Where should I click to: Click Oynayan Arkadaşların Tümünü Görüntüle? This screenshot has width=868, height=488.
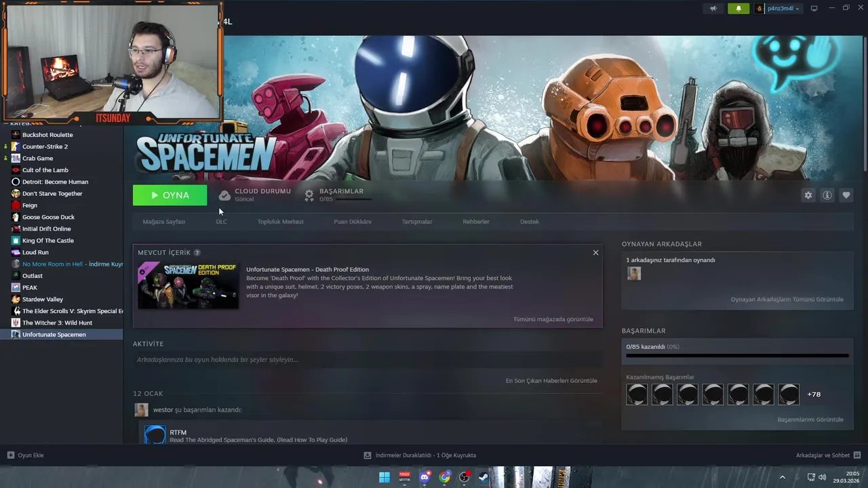(x=787, y=300)
